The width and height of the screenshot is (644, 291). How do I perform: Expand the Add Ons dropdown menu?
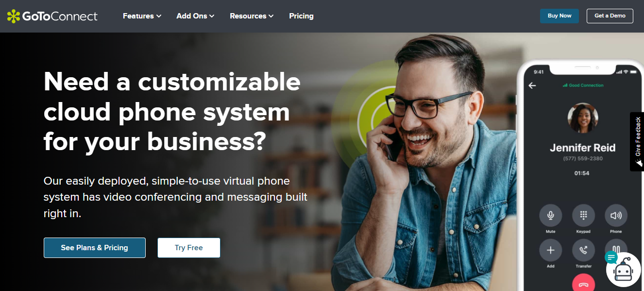pos(195,16)
